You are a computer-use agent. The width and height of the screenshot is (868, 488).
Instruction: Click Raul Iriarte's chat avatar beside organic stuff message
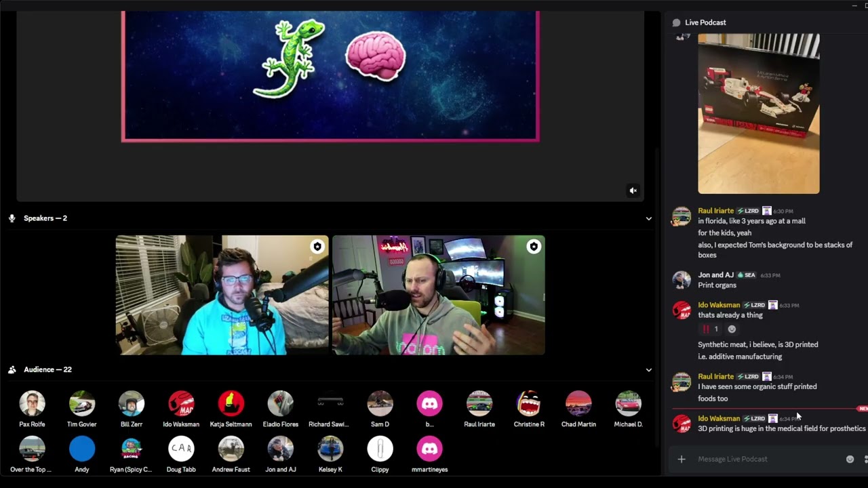pyautogui.click(x=682, y=382)
